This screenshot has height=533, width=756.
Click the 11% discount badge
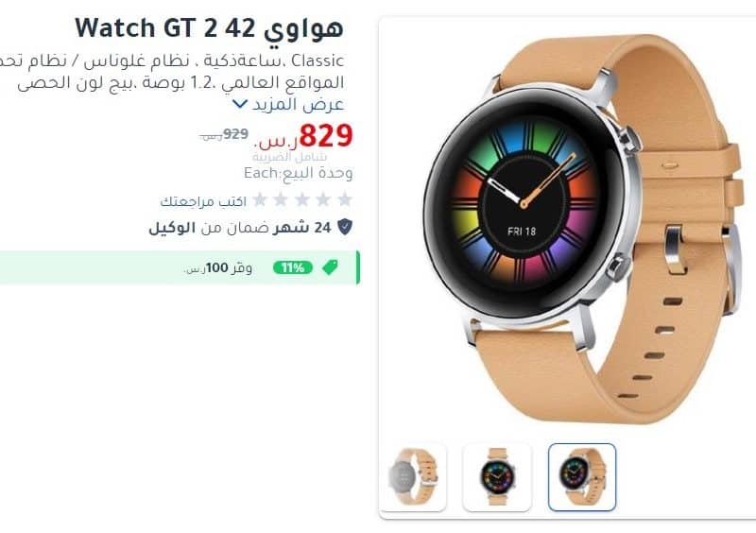pyautogui.click(x=293, y=267)
